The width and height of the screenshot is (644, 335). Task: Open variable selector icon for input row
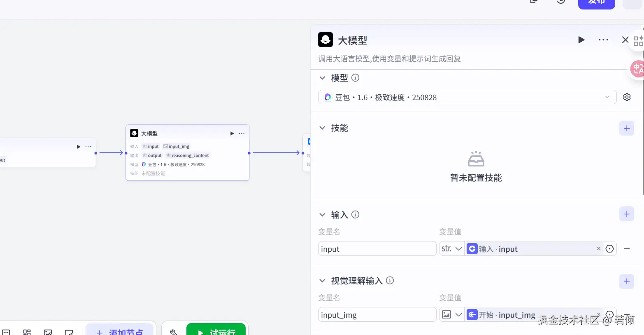(x=610, y=248)
